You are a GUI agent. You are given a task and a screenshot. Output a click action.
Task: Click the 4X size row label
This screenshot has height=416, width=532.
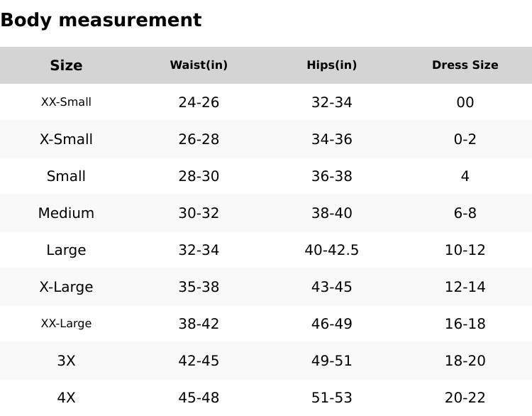(x=66, y=398)
